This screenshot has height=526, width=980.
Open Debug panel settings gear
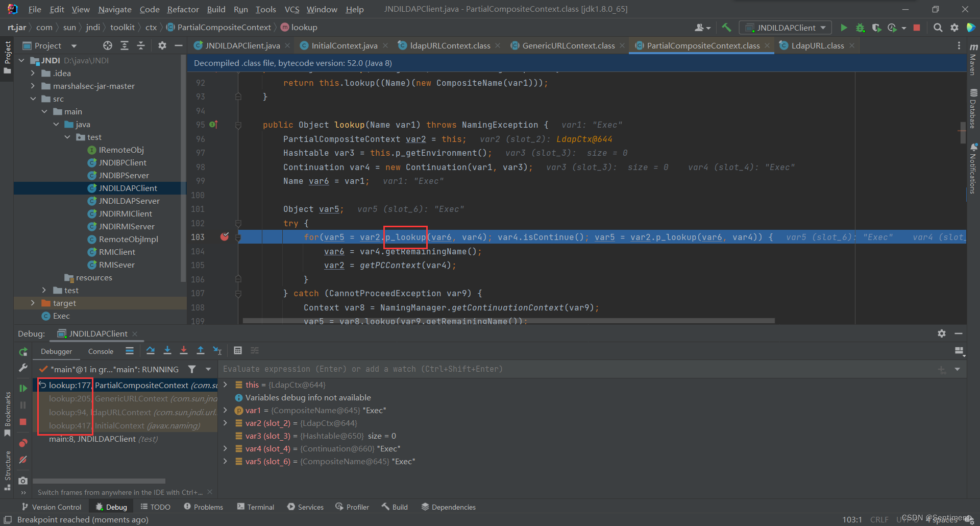[942, 333]
